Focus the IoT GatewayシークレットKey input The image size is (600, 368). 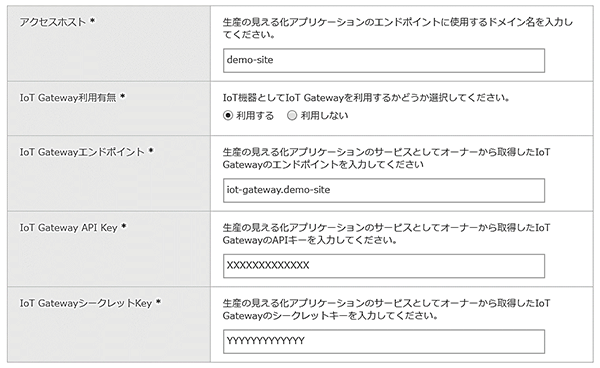pyautogui.click(x=384, y=342)
